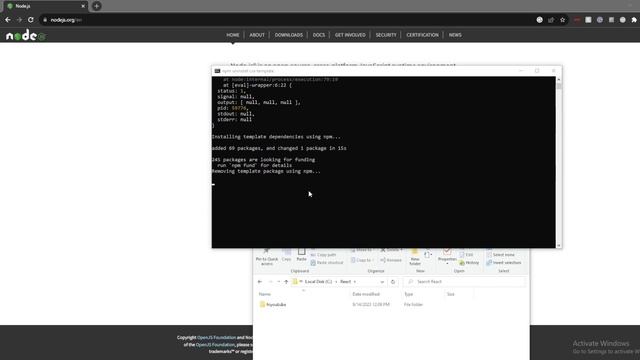
Task: Sort by the Date modified column header
Action: click(366, 294)
